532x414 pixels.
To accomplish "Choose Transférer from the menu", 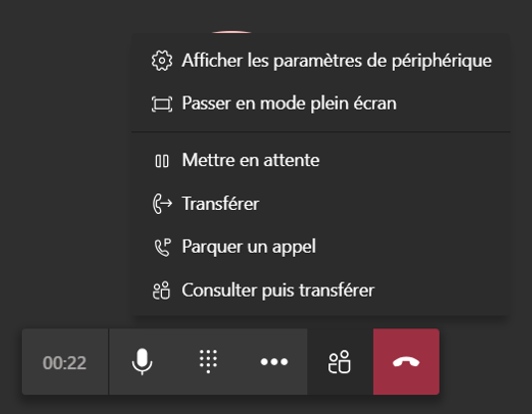I will pyautogui.click(x=321, y=204).
